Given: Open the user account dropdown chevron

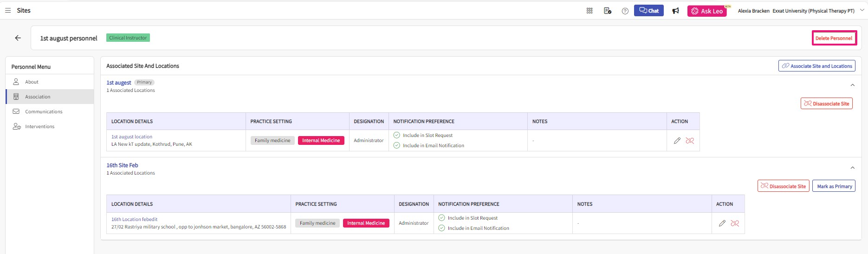Looking at the screenshot, I should [x=862, y=10].
